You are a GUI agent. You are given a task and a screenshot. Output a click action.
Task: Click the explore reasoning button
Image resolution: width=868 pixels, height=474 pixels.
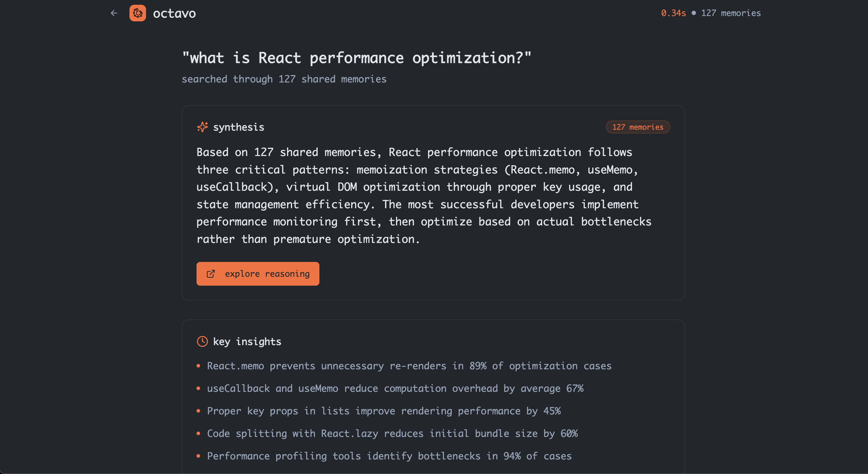click(258, 274)
